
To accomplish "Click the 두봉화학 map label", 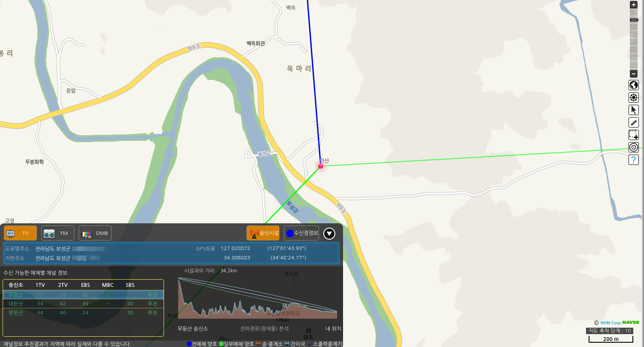I will point(34,162).
